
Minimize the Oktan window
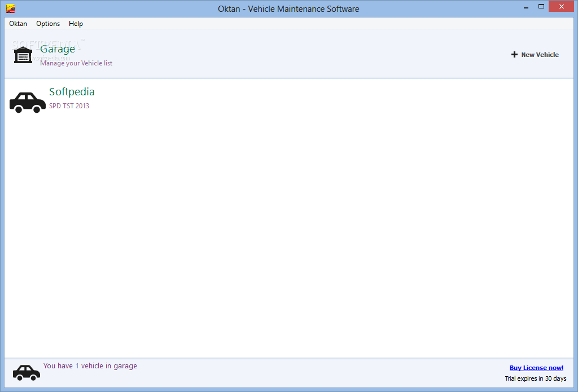coord(526,7)
